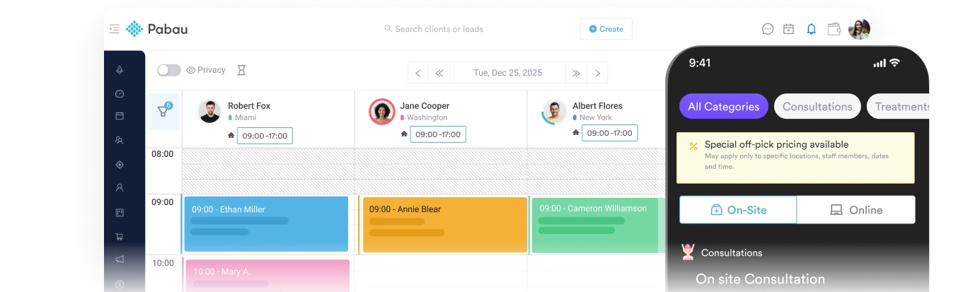
Task: Click the Robert Fox name
Action: click(x=249, y=106)
